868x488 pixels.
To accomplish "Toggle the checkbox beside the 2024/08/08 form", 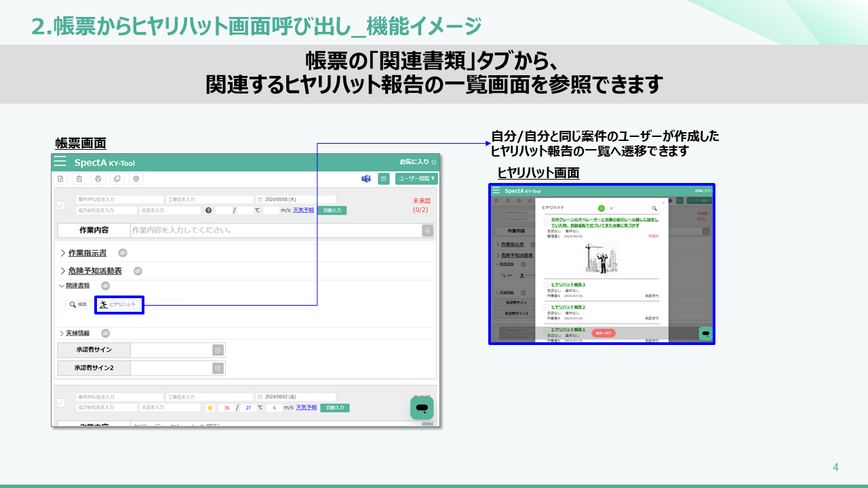I will click(x=60, y=205).
